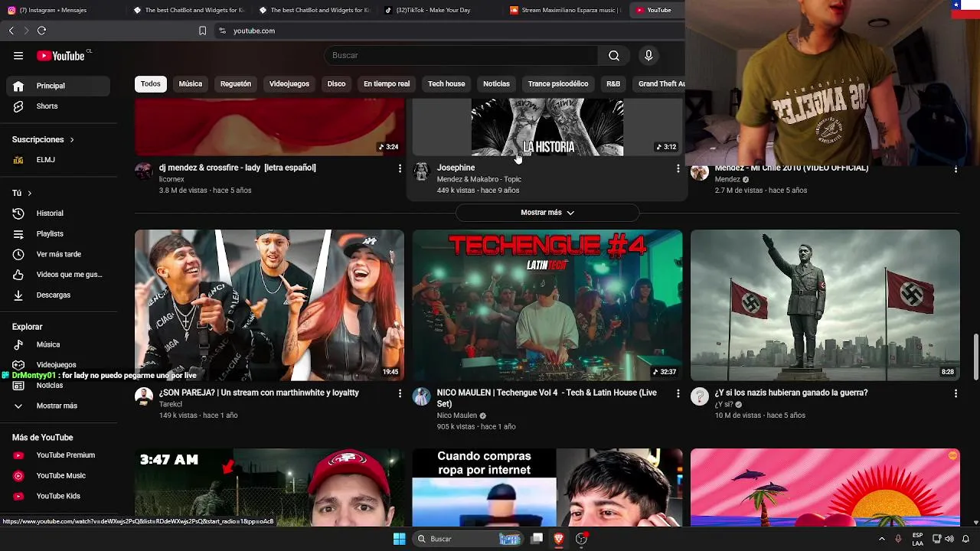
Task: Open Ver más tarde list
Action: [x=58, y=254]
